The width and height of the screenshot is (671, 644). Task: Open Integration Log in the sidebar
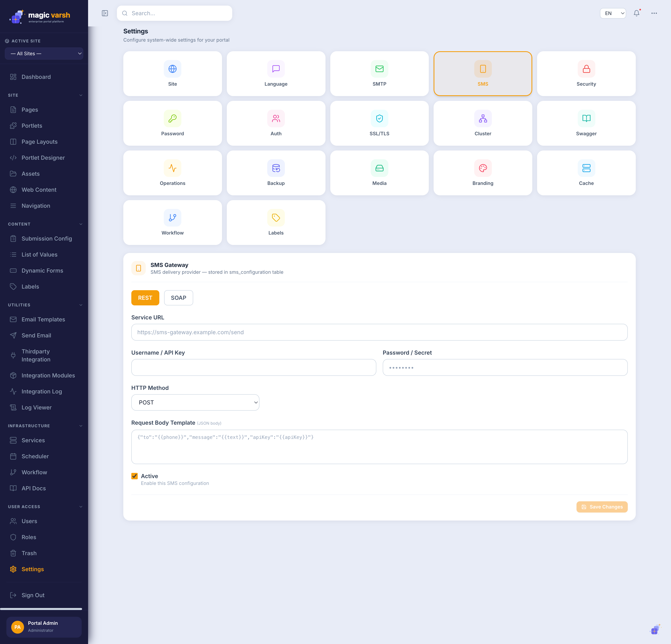click(x=44, y=391)
